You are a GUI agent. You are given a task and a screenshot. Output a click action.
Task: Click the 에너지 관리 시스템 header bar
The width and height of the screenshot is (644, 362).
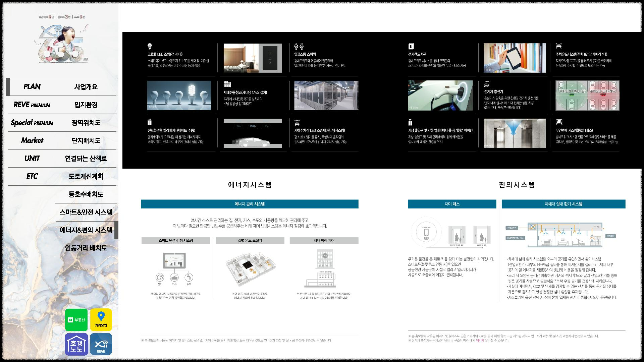point(250,204)
